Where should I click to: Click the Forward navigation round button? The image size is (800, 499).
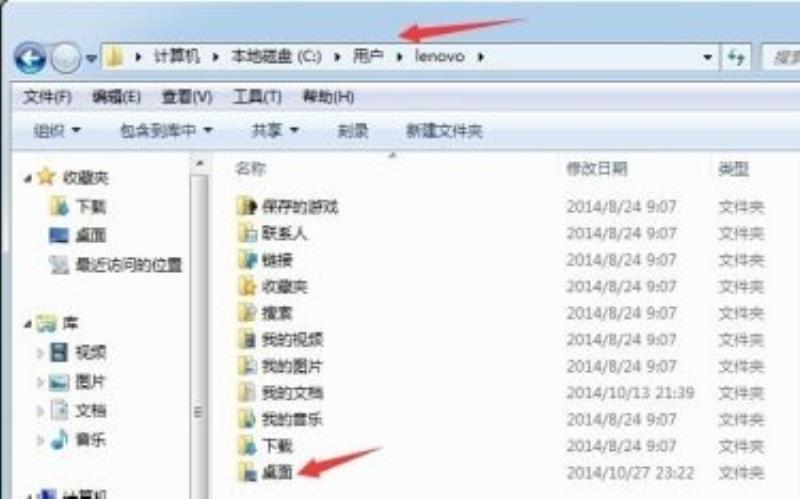click(x=65, y=58)
